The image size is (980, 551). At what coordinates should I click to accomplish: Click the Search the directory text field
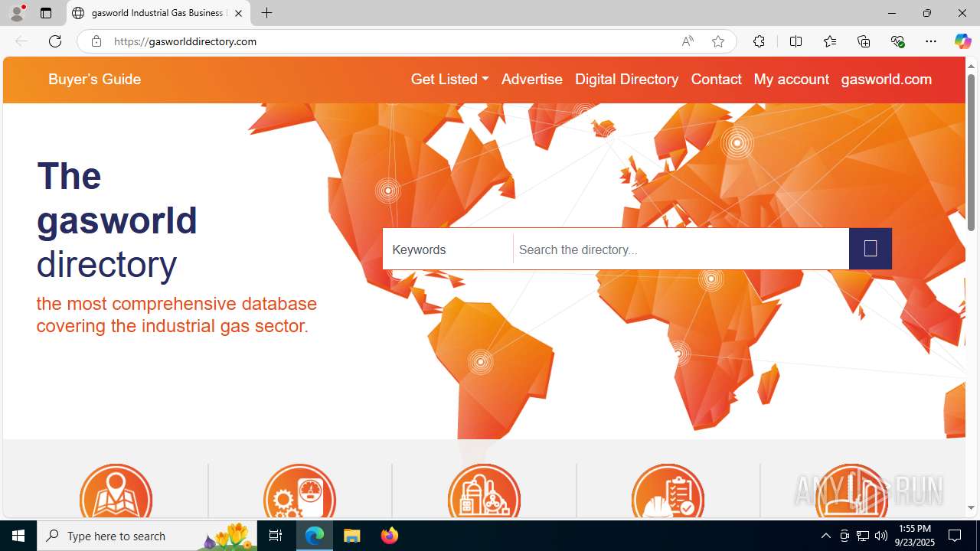[681, 249]
